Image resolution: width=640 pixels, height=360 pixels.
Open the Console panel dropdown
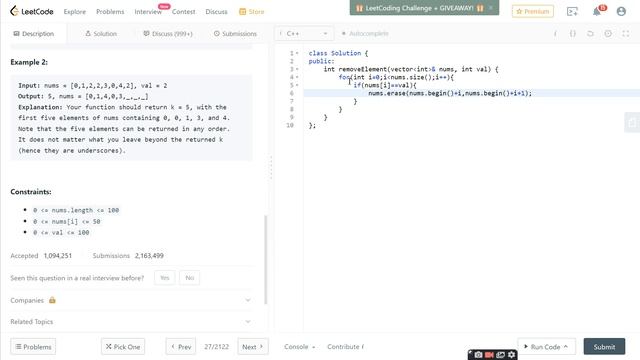300,347
